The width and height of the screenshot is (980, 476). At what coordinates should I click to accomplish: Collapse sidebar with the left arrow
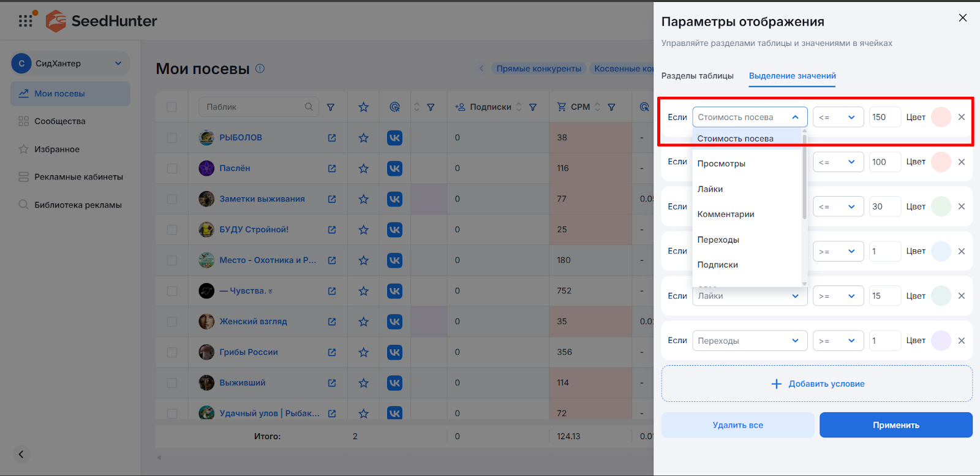(x=21, y=454)
